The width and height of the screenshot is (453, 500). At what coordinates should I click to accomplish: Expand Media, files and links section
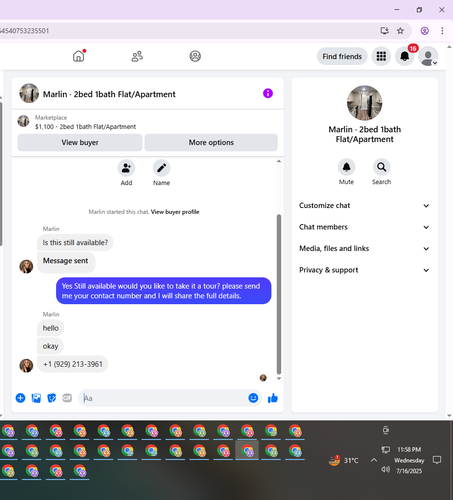point(364,248)
